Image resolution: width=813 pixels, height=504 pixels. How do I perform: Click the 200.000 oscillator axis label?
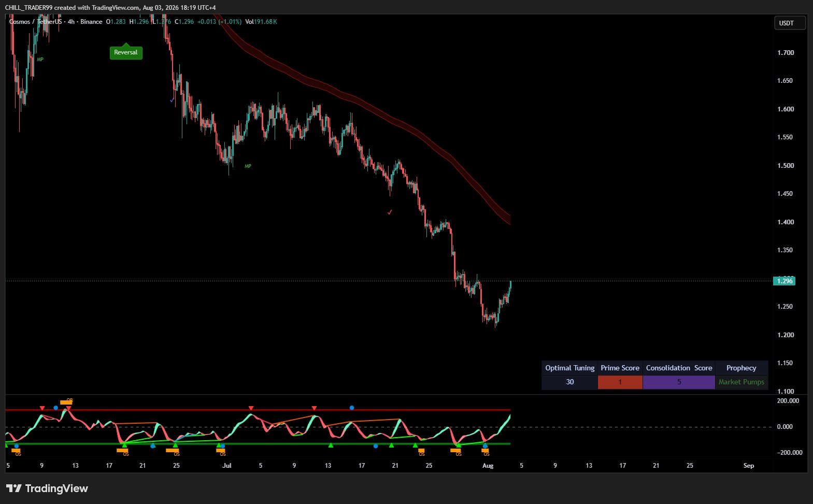(788, 401)
